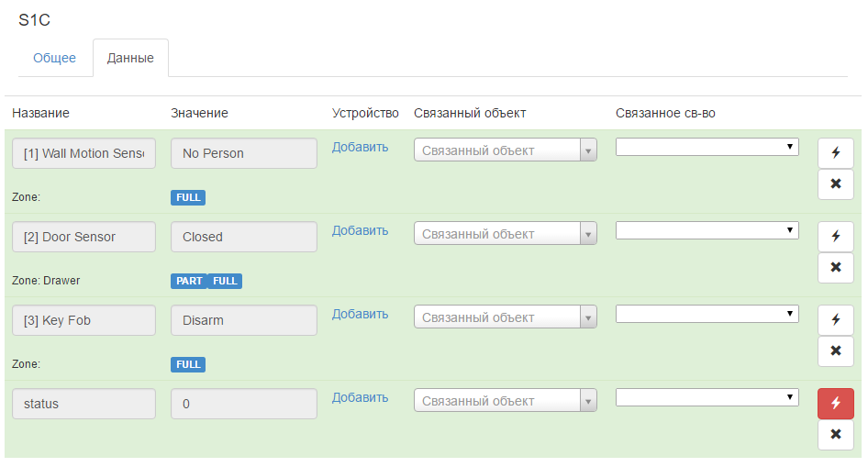Select the Данные tab

pyautogui.click(x=130, y=58)
